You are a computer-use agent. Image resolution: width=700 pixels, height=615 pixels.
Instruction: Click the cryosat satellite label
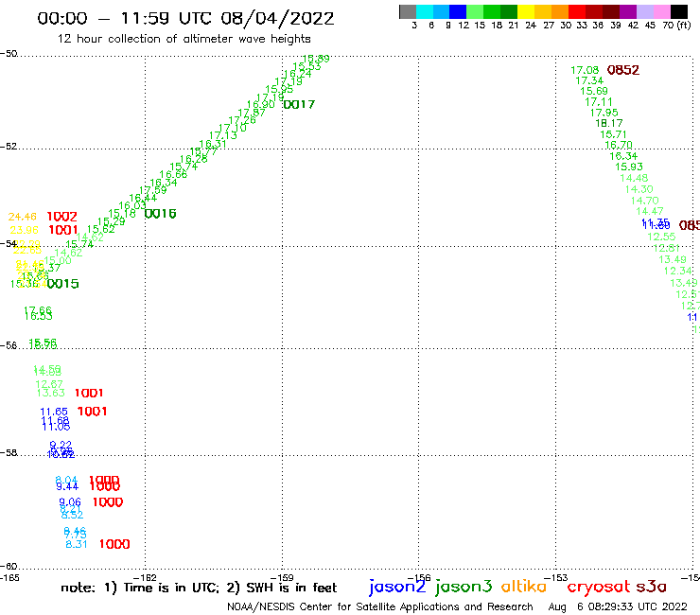tap(599, 587)
